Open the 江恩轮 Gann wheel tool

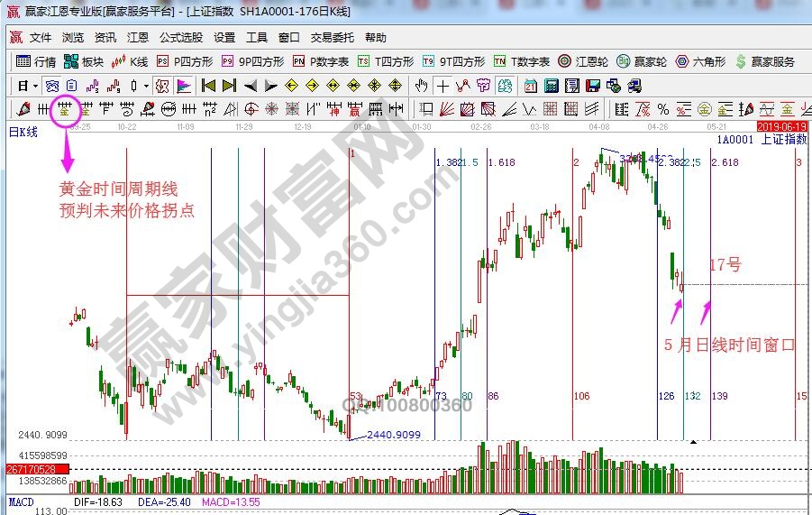pyautogui.click(x=582, y=62)
